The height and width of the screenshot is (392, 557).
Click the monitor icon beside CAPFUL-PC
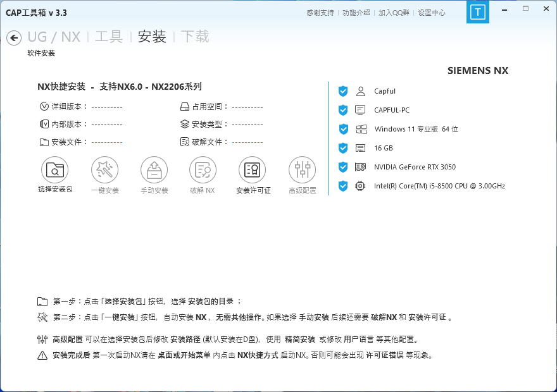[361, 110]
